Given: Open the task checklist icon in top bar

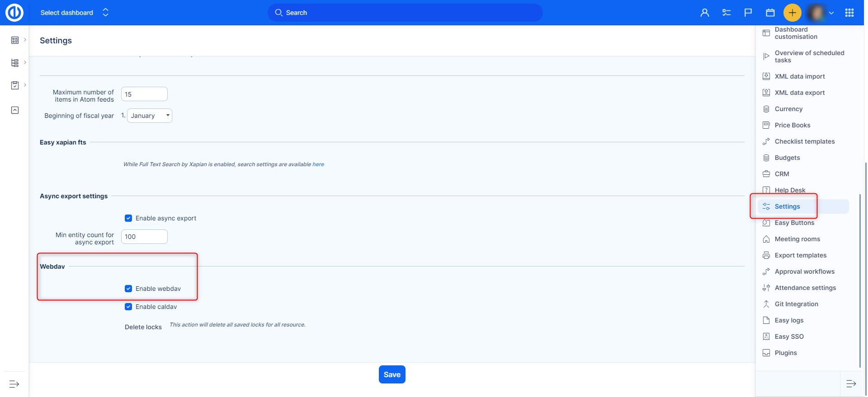Looking at the screenshot, I should coord(726,13).
